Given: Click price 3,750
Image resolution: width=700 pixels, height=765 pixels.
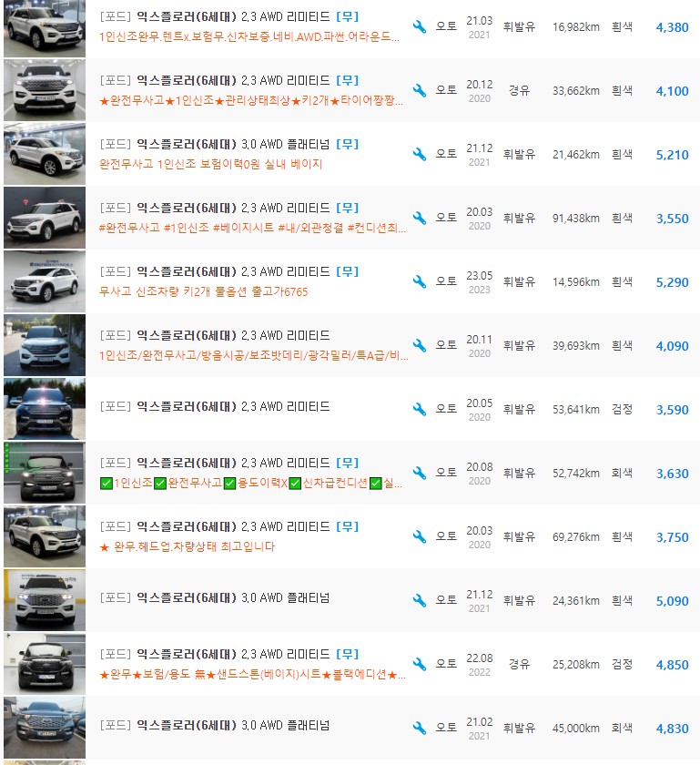Looking at the screenshot, I should 672,537.
